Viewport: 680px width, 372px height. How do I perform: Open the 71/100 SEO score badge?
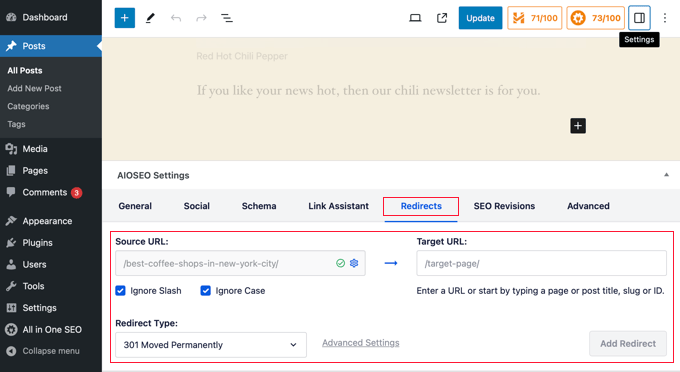click(x=535, y=18)
